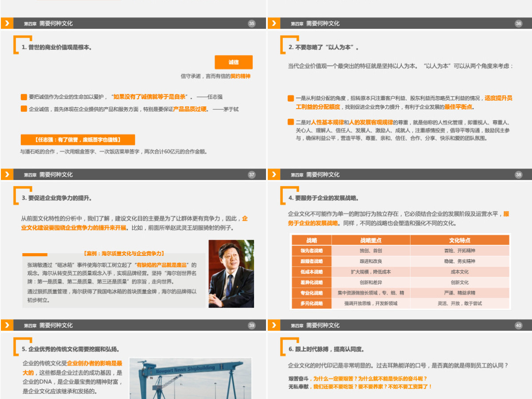Screen dimensions: 532x399
Task: Select the portrait photo on slide 37
Action: tap(231, 274)
